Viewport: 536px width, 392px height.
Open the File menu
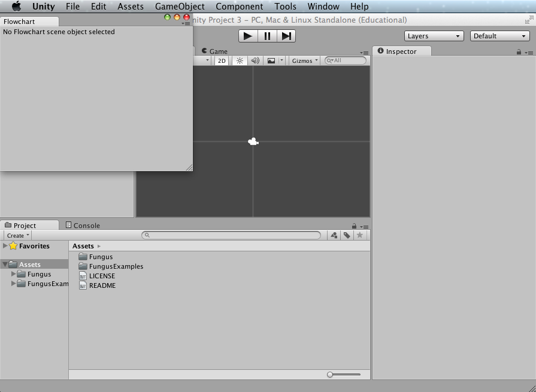click(73, 7)
